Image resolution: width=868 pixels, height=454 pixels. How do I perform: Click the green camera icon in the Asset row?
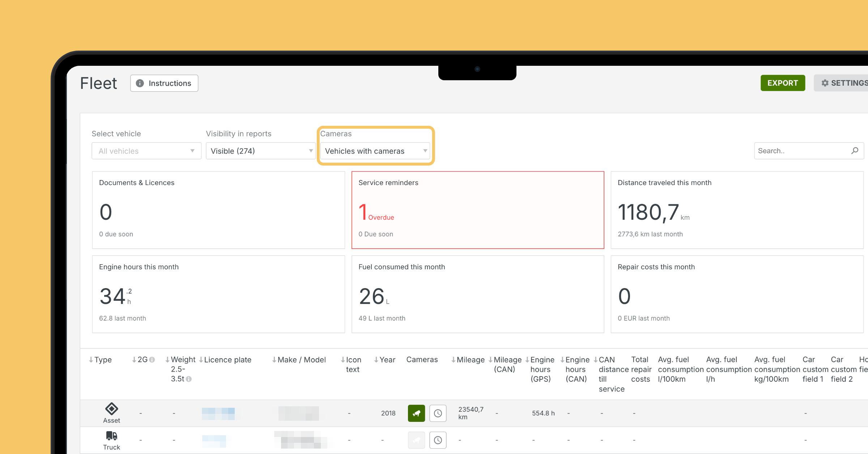click(416, 413)
